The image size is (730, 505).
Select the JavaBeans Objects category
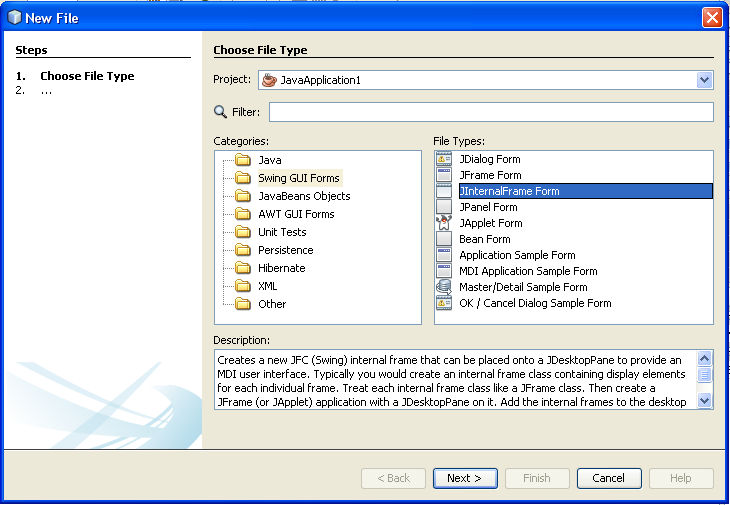[x=304, y=196]
